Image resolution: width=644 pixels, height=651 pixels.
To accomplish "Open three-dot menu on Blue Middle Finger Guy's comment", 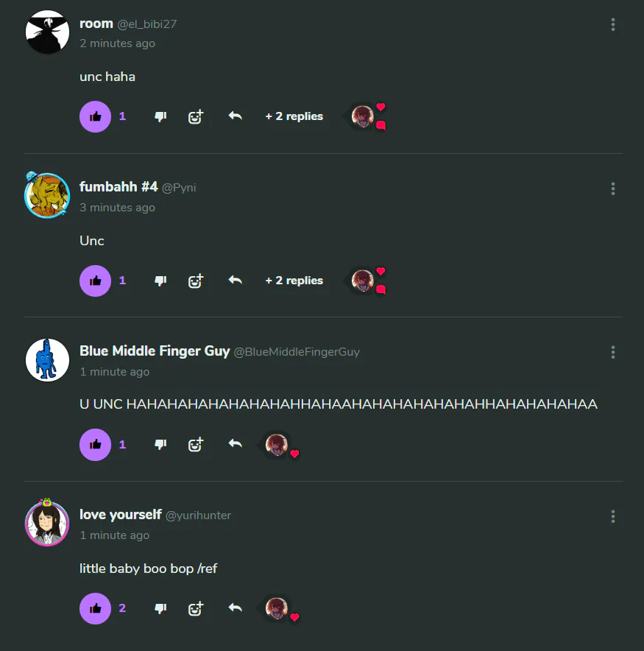I will click(613, 353).
